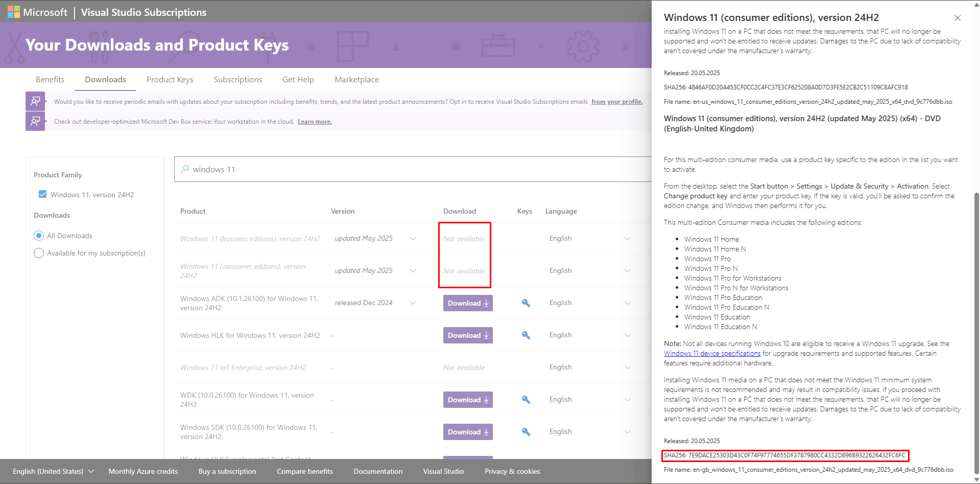Go to the Get Help tab
This screenshot has width=980, height=484.
pos(298,80)
